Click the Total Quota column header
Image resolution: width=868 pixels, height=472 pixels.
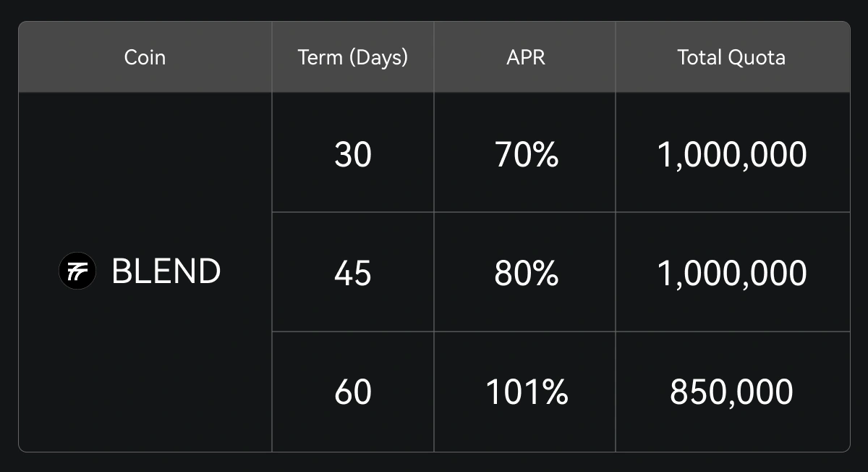731,57
